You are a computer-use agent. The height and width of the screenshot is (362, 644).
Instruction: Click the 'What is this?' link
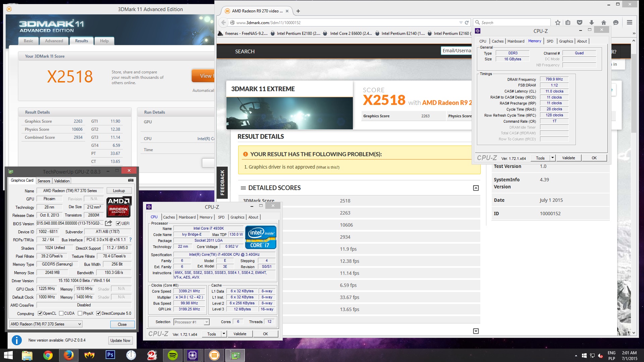pyautogui.click(x=328, y=167)
